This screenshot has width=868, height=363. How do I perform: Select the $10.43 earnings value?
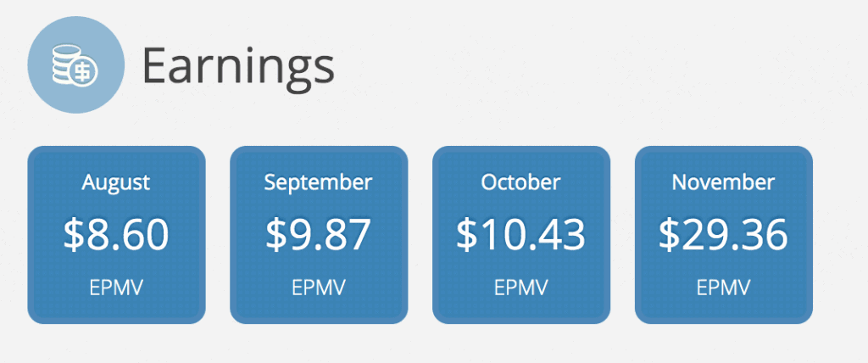[x=521, y=234]
